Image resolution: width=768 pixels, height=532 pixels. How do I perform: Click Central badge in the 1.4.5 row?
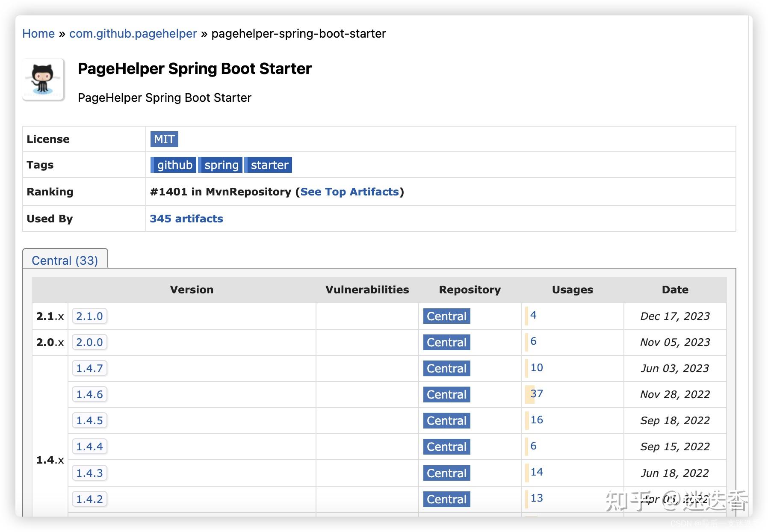(446, 420)
